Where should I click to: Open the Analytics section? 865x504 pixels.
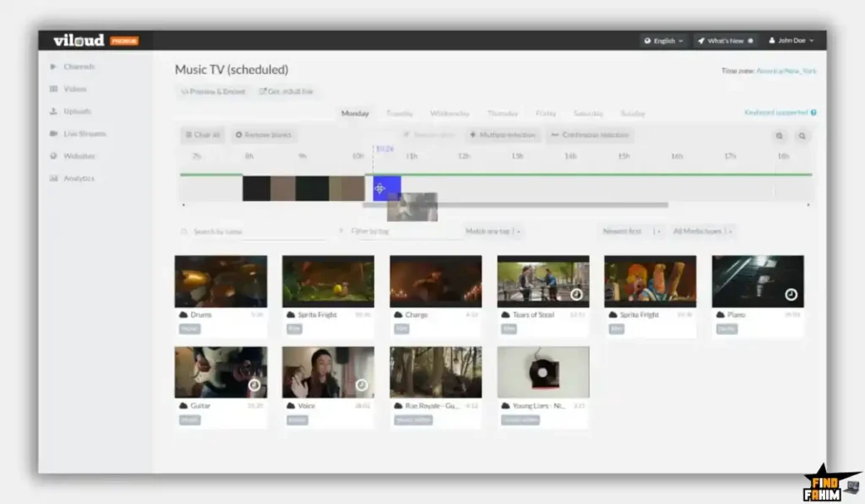click(79, 178)
